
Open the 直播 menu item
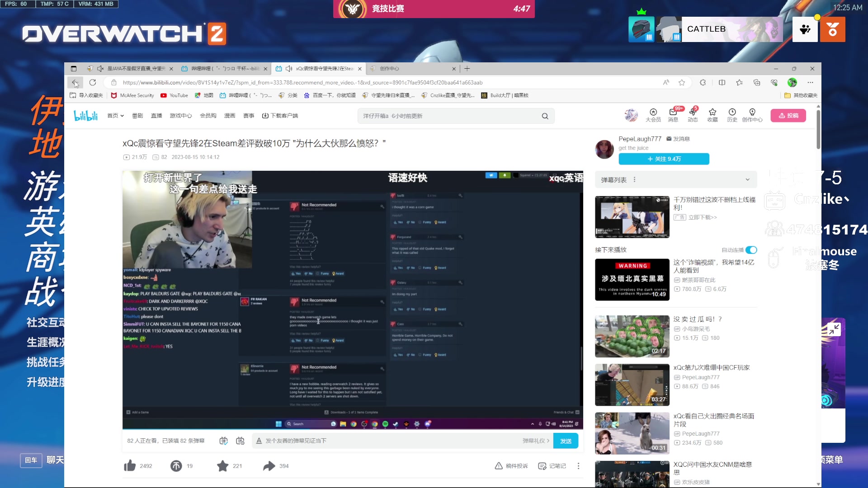156,116
